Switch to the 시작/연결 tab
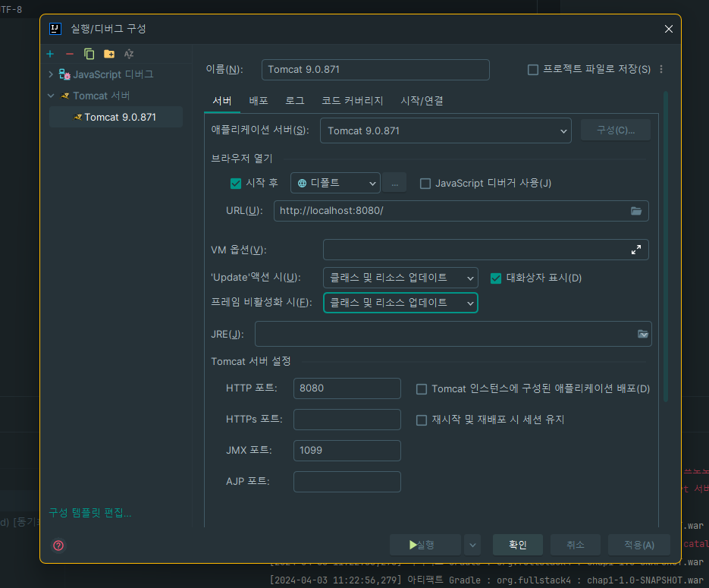This screenshot has height=588, width=709. coord(422,101)
